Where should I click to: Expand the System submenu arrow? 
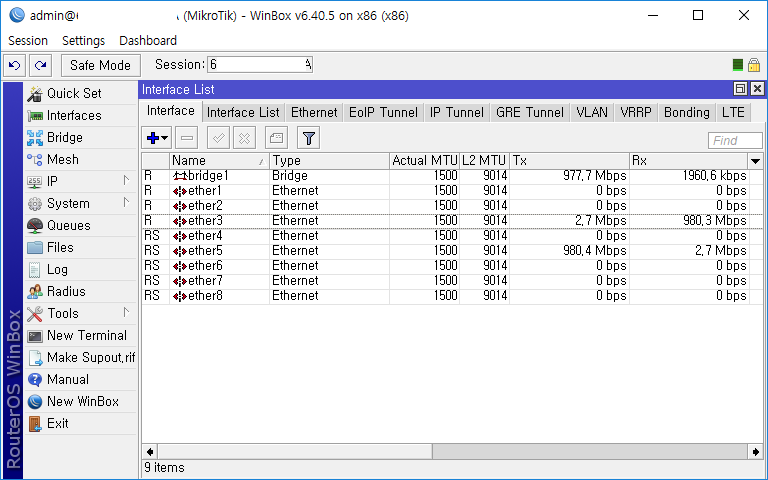[126, 202]
